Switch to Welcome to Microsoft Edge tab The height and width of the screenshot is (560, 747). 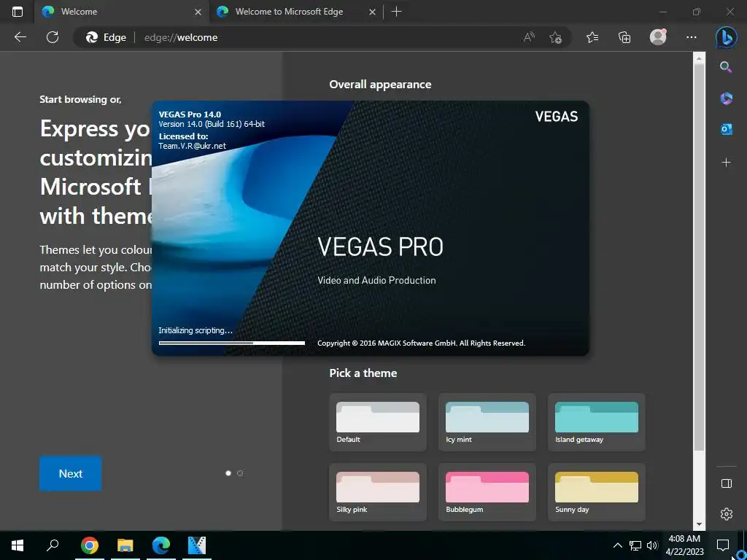[295, 12]
